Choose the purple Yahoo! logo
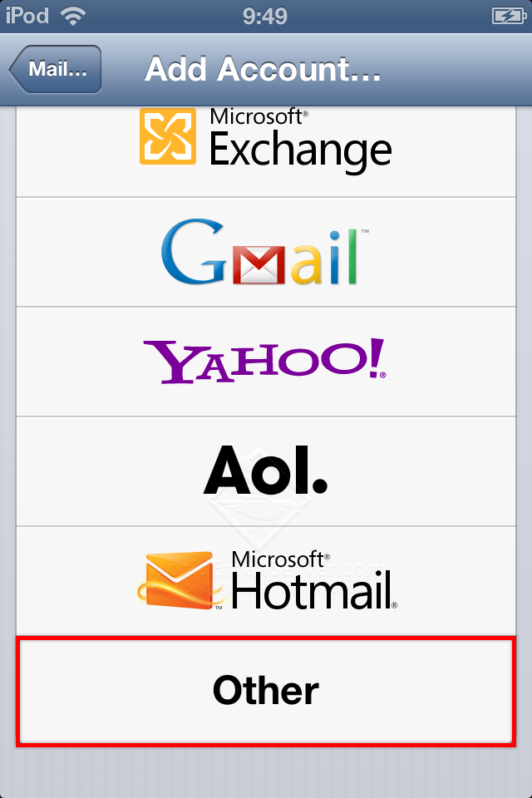Viewport: 532px width, 798px height. click(x=264, y=361)
